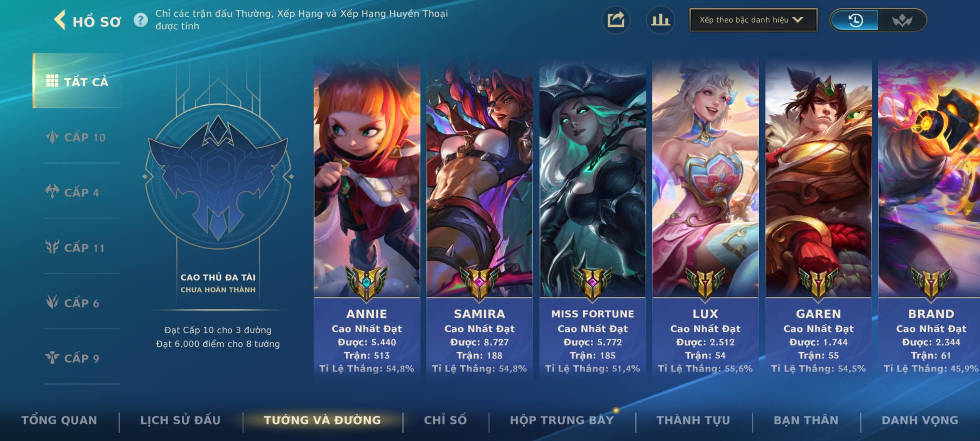Go back using the Hồ Sơ arrow
Viewport: 980px width, 441px height.
[x=60, y=20]
